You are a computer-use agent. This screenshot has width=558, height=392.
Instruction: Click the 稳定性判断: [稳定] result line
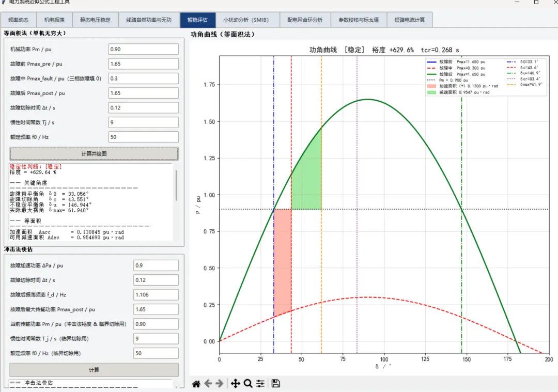coord(36,166)
